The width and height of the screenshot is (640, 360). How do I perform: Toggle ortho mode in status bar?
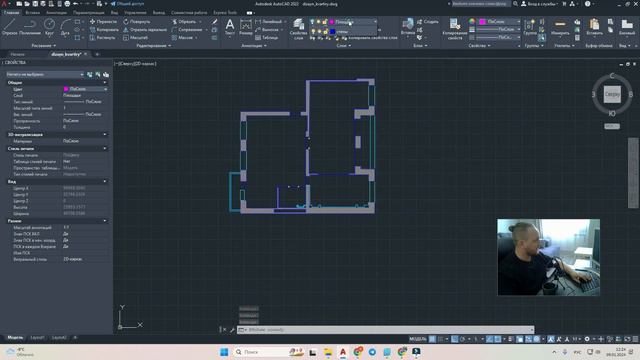(454, 339)
